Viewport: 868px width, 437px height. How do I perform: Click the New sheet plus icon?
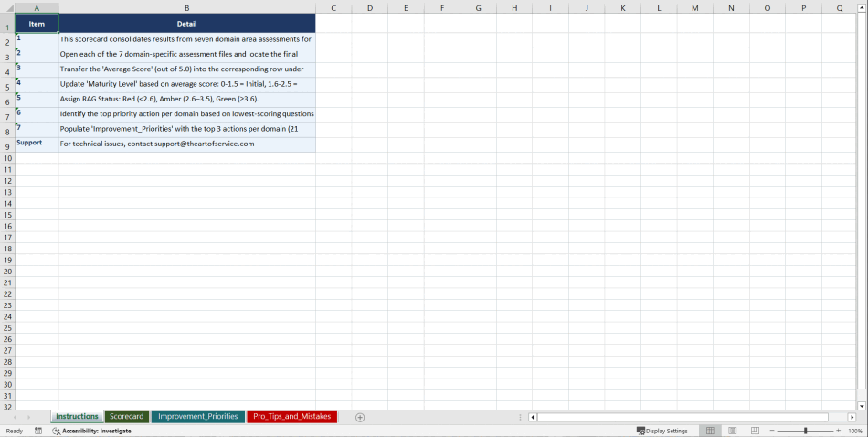pyautogui.click(x=360, y=417)
